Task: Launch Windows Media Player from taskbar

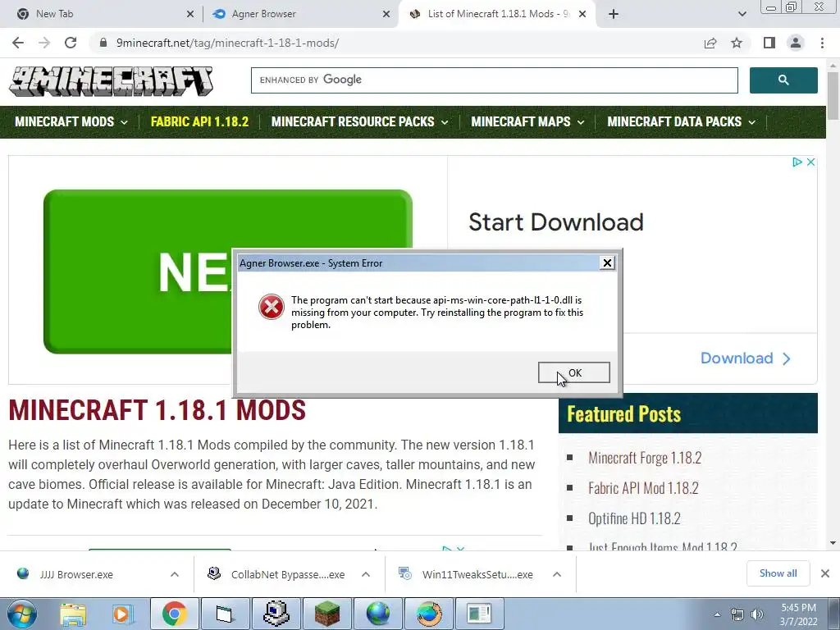Action: tap(122, 614)
